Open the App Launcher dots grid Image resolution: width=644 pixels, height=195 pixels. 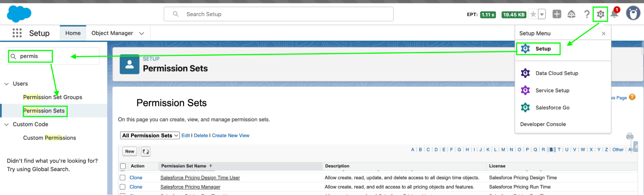[x=17, y=33]
